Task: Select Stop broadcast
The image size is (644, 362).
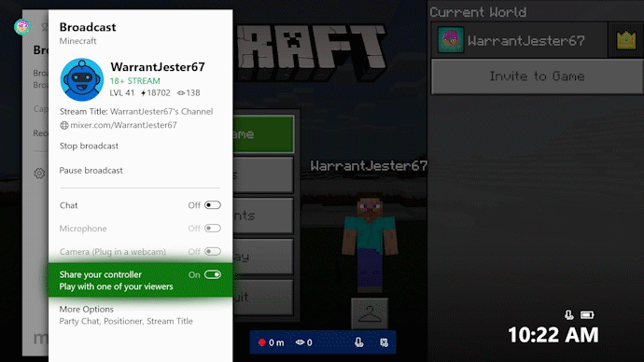Action: click(89, 146)
